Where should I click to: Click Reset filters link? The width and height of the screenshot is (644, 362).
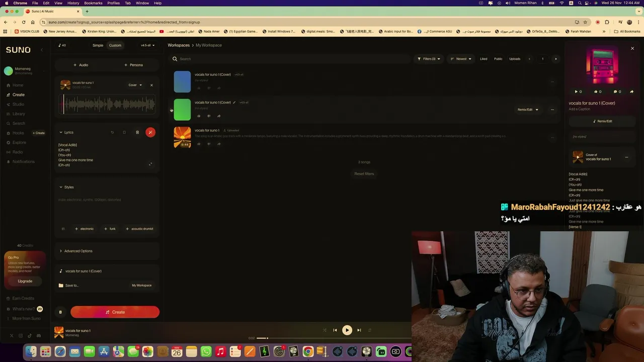point(364,174)
